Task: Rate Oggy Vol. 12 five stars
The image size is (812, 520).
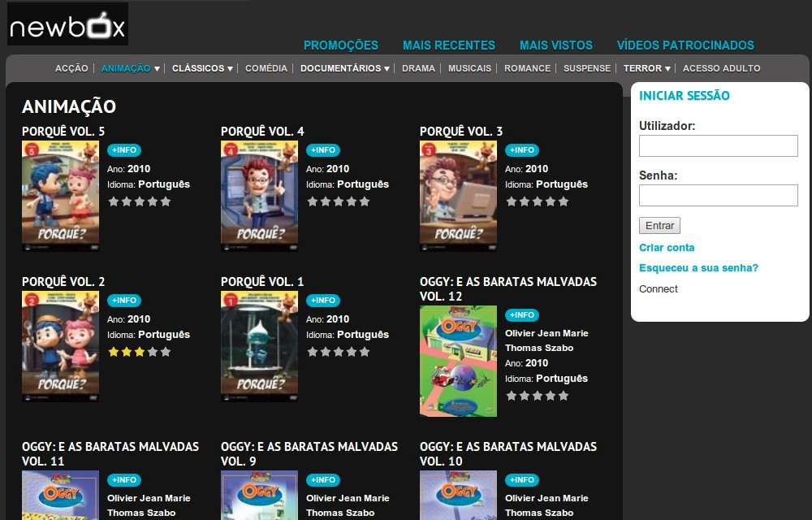Action: pos(563,396)
